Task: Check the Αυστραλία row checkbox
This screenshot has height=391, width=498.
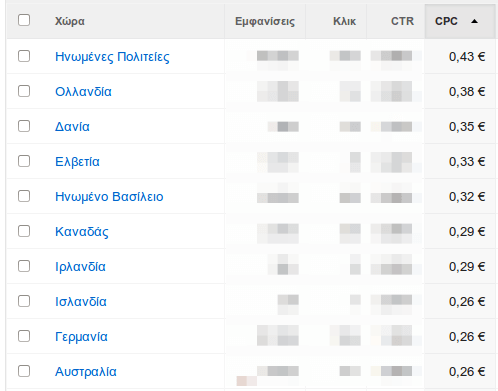Action: pos(24,371)
